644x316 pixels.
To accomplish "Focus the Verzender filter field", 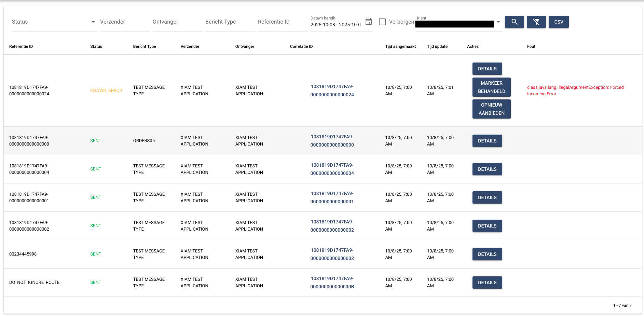I will pos(125,22).
